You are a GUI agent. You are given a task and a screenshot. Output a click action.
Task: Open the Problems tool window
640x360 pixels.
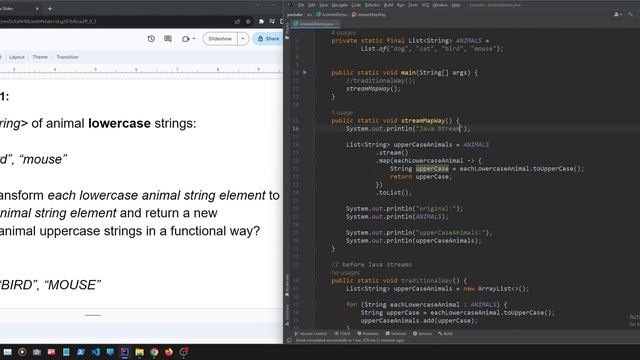[368, 333]
